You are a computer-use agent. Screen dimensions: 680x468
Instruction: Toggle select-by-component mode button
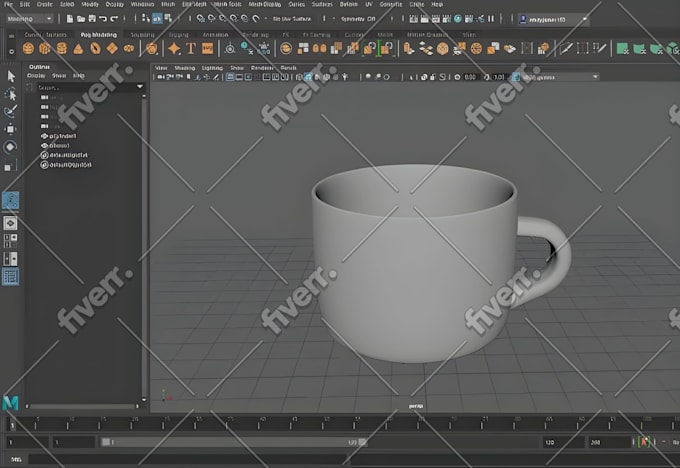point(168,19)
